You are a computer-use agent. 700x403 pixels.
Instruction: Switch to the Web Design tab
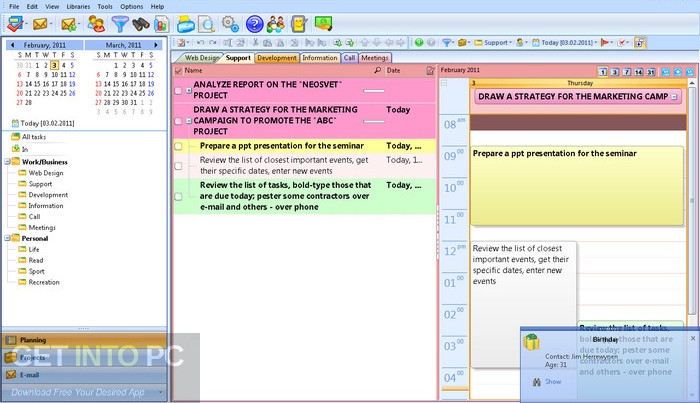202,58
